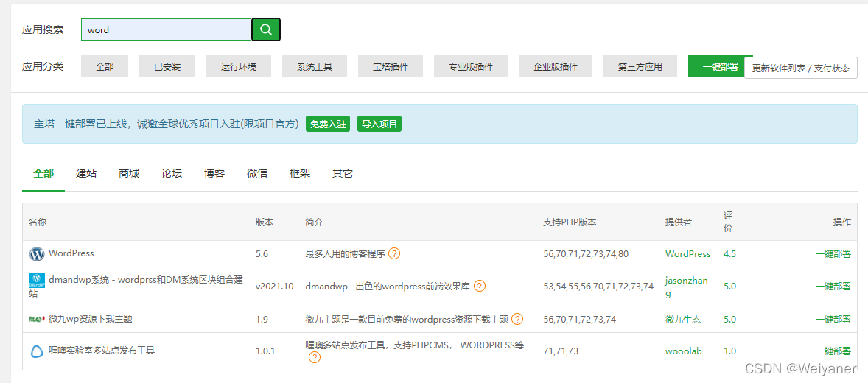
Task: Click the 4.5 rating for WordPress
Action: [729, 254]
